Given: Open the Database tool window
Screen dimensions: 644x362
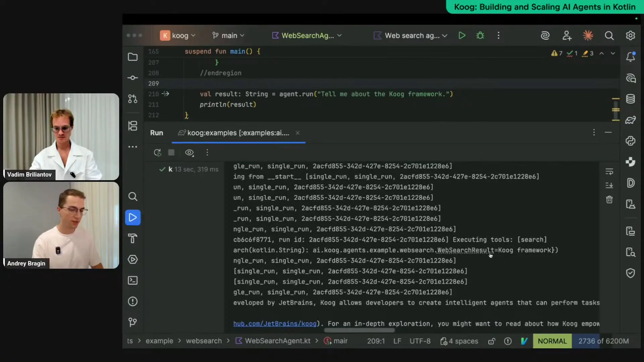Looking at the screenshot, I should click(x=631, y=99).
